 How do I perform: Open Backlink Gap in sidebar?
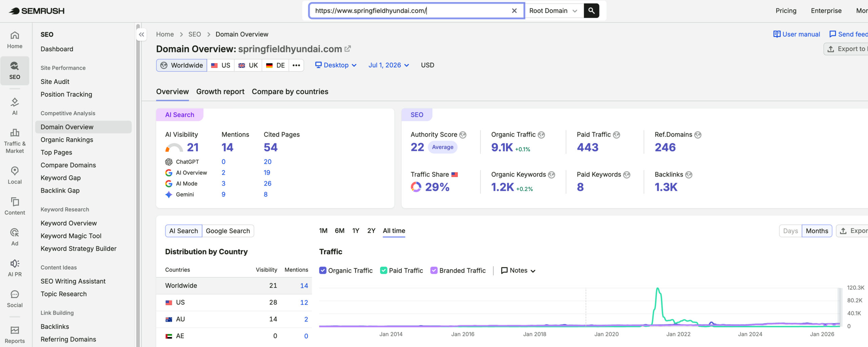pos(60,190)
